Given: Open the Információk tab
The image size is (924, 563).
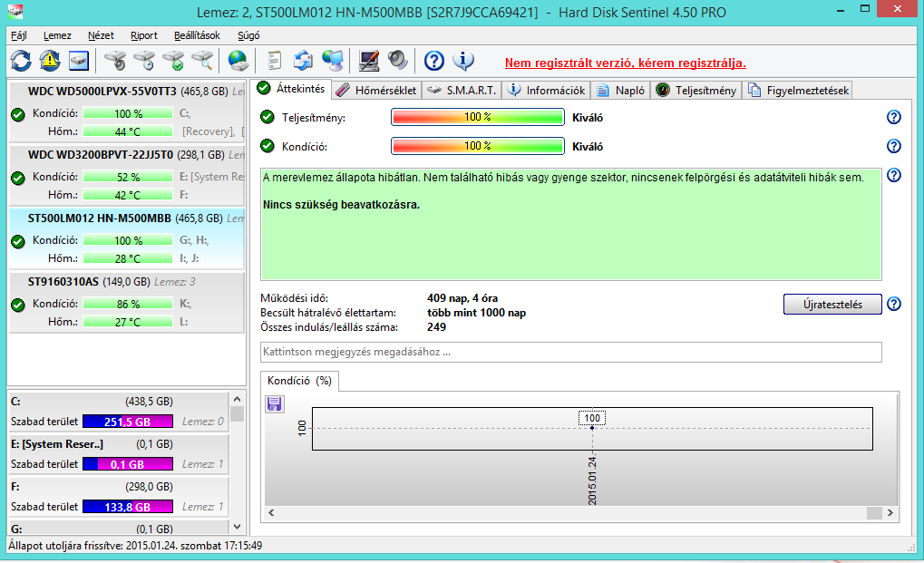Looking at the screenshot, I should [546, 90].
